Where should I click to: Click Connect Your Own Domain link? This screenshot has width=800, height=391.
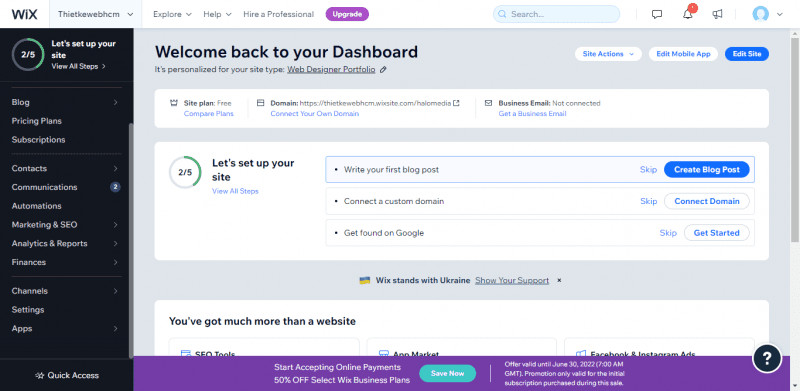[x=314, y=114]
